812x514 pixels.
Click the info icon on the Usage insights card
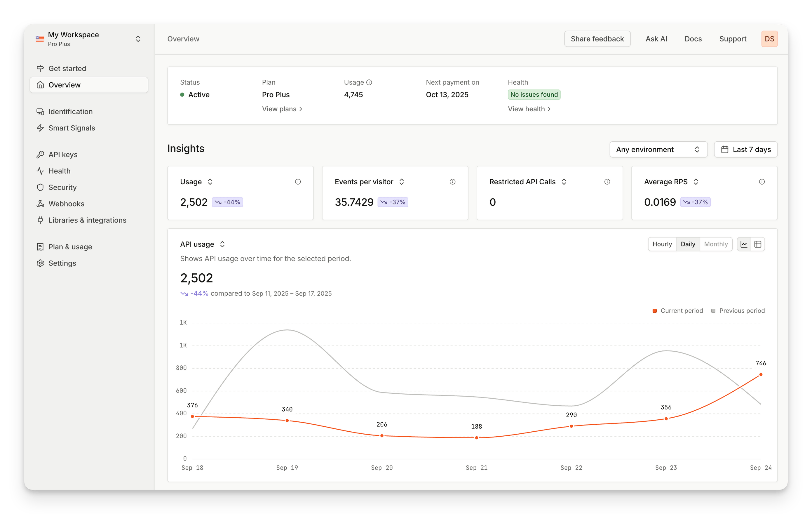click(x=298, y=182)
